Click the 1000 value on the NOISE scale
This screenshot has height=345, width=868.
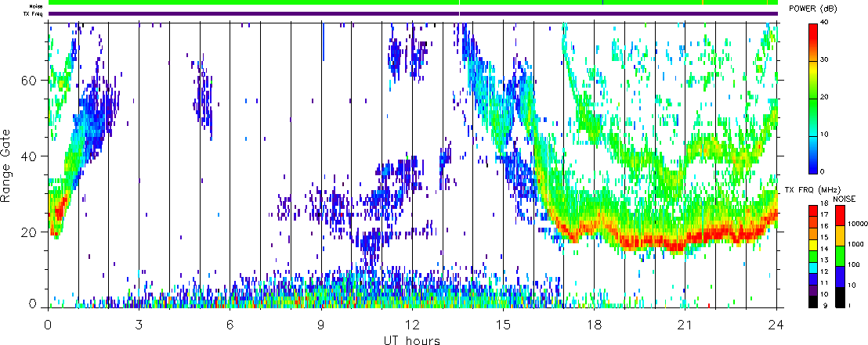click(855, 244)
